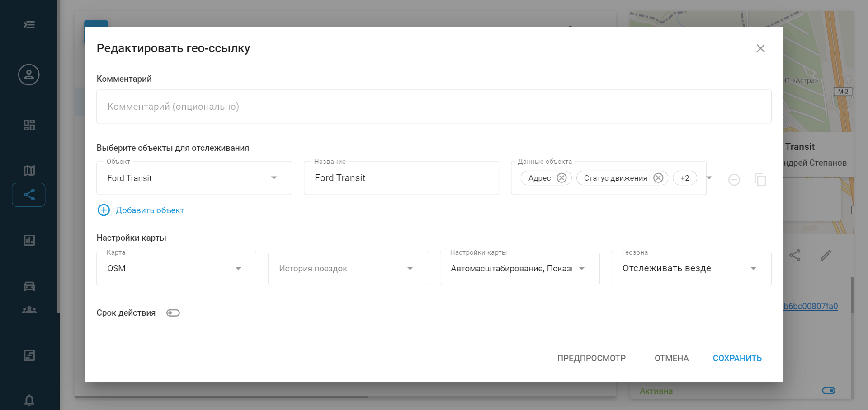Close the edit geo-link dialog
The image size is (868, 410).
(x=760, y=48)
